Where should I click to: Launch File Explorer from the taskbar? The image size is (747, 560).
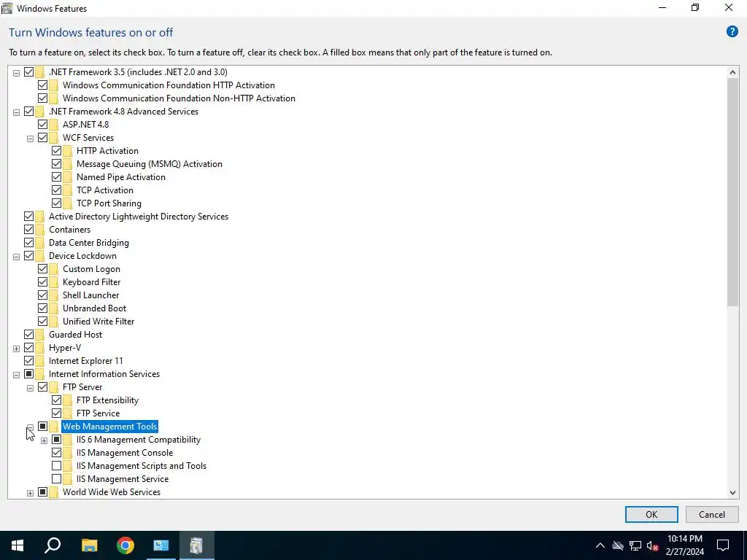coord(89,545)
